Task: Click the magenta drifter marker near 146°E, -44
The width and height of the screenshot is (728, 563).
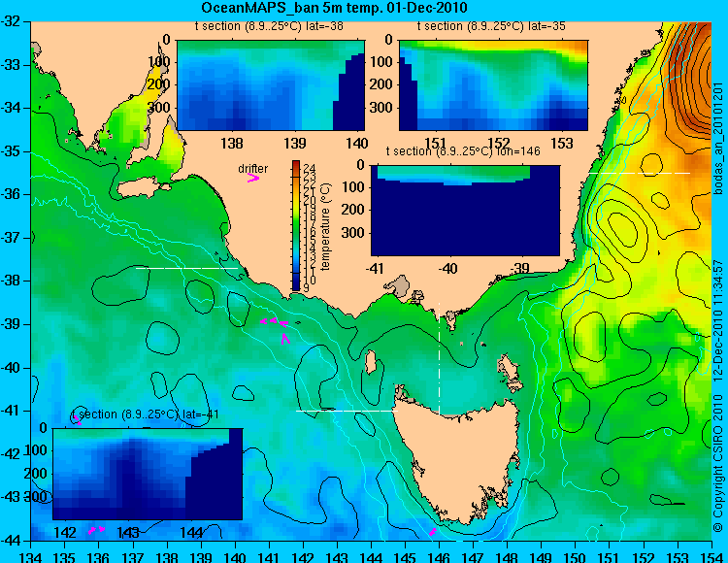Action: 433,532
